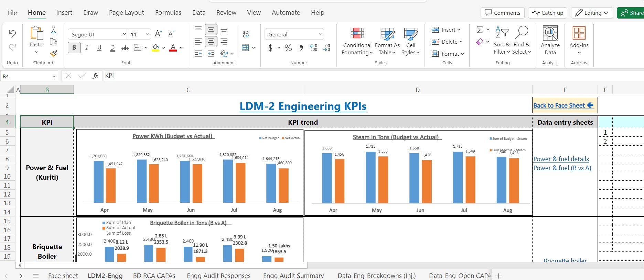644x280 pixels.
Task: Apply percent style format
Action: point(288,48)
